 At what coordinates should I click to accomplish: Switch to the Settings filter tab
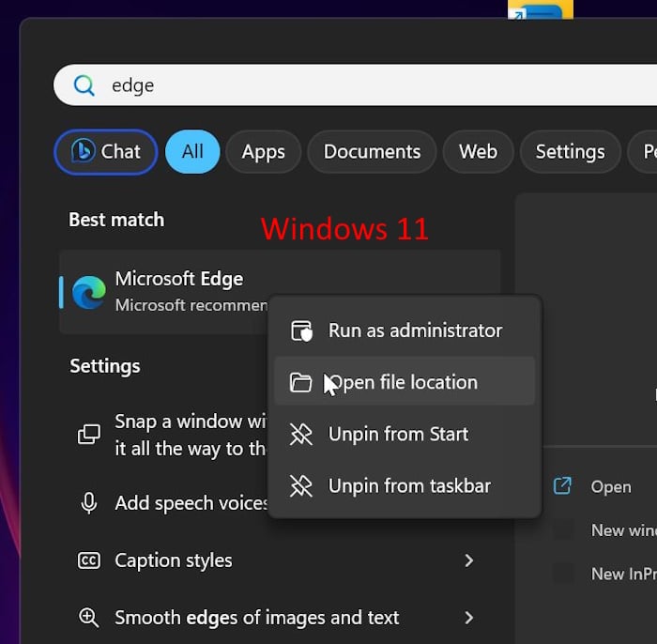[571, 152]
